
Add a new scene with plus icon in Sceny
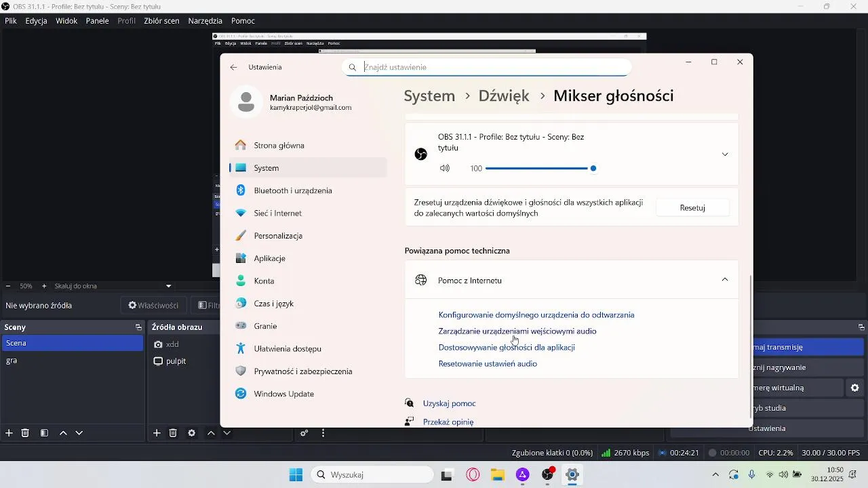click(x=9, y=433)
